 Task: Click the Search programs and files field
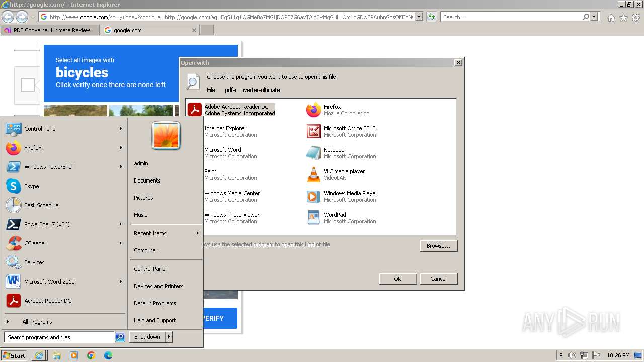pos(59,337)
